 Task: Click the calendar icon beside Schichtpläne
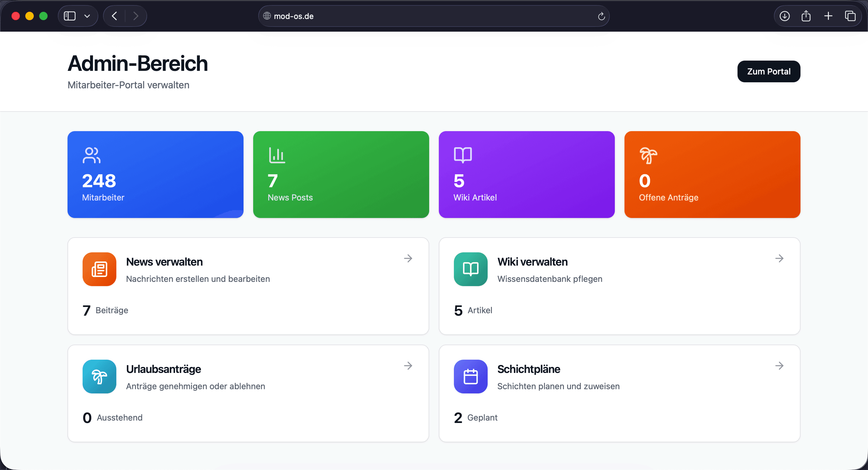coord(470,377)
